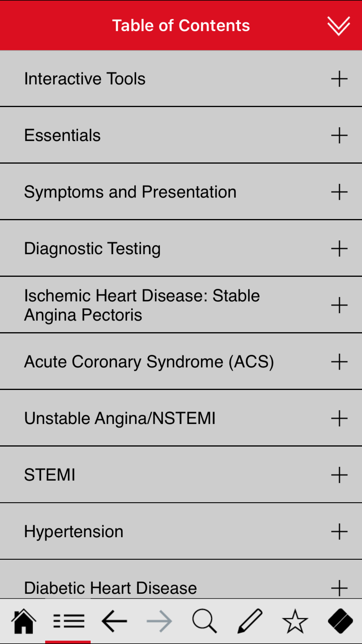Expand the Hypertension plus icon
The width and height of the screenshot is (362, 644).
click(x=339, y=531)
